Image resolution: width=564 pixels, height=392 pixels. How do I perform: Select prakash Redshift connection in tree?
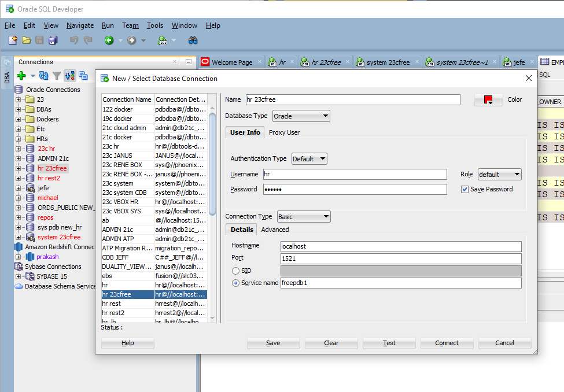click(x=47, y=257)
